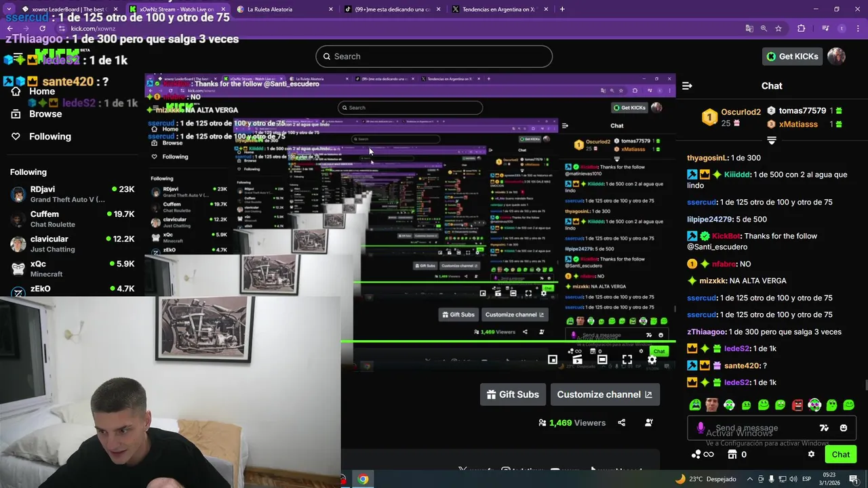Image resolution: width=868 pixels, height=488 pixels.
Task: Open the shop icon showing 0
Action: tap(737, 455)
